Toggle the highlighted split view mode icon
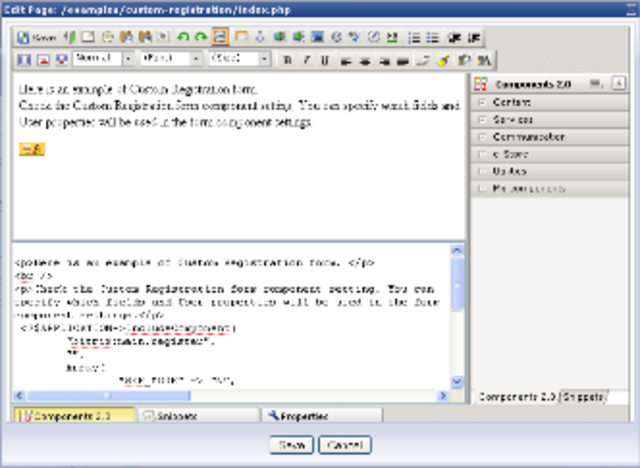Image resolution: width=640 pixels, height=468 pixels. point(220,37)
